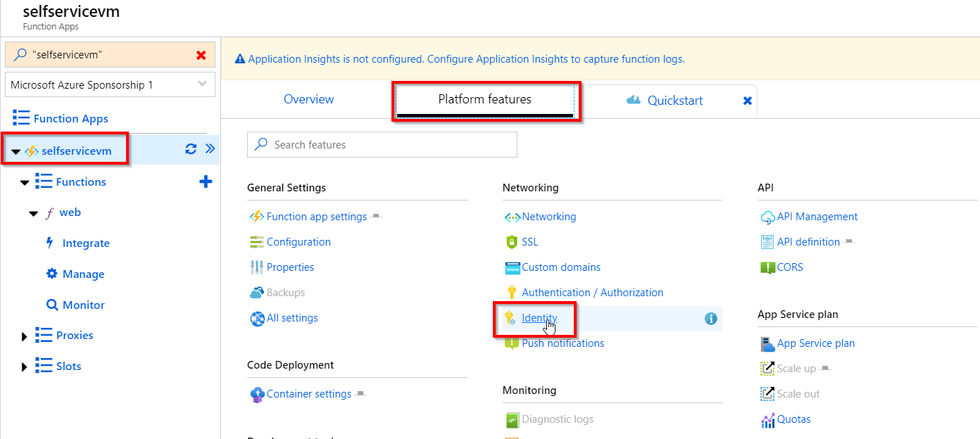Collapse the Functions tree node arrow
Viewport: 980px width, 439px height.
(x=25, y=182)
